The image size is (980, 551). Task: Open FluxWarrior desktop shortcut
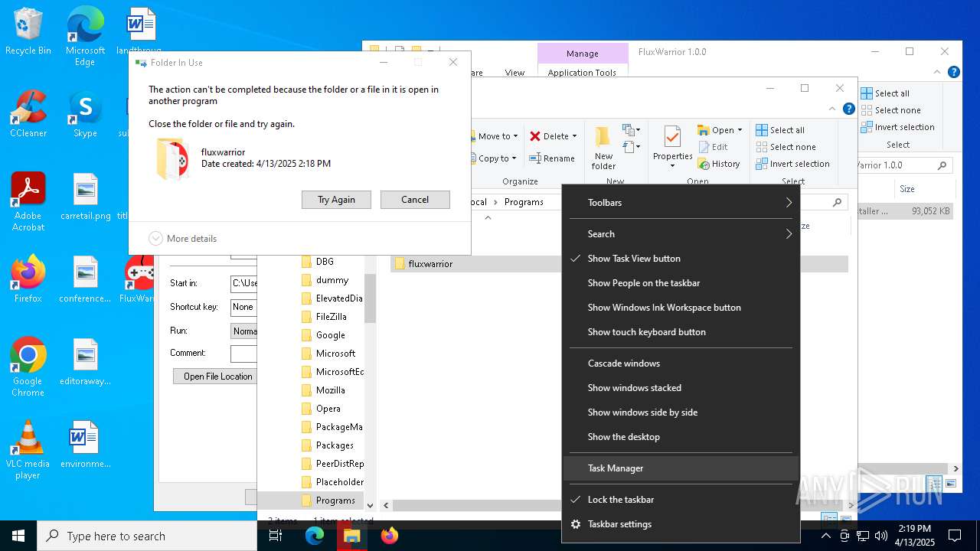(139, 279)
